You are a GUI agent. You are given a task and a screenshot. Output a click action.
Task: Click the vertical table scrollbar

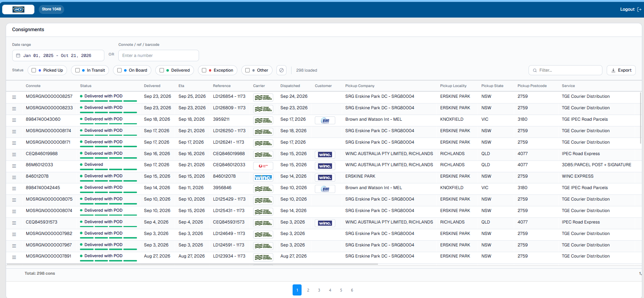[x=640, y=117]
